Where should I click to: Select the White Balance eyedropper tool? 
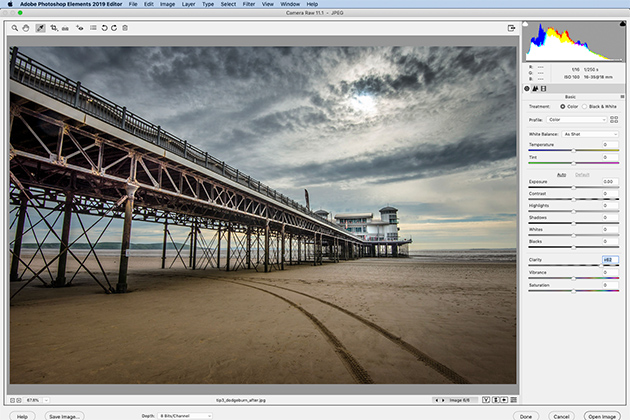point(40,28)
